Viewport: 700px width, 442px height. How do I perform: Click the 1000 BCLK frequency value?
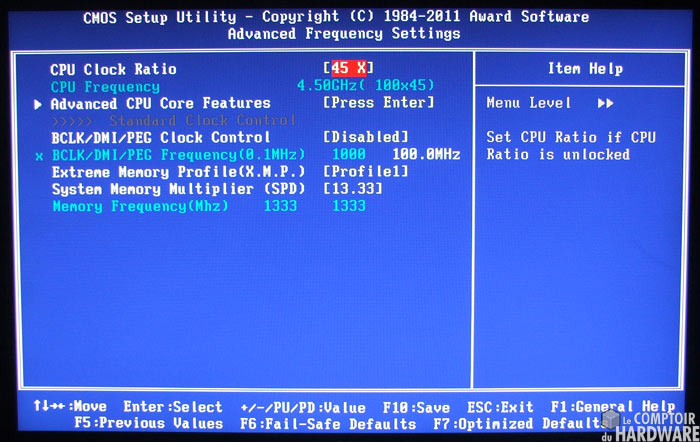coord(349,154)
